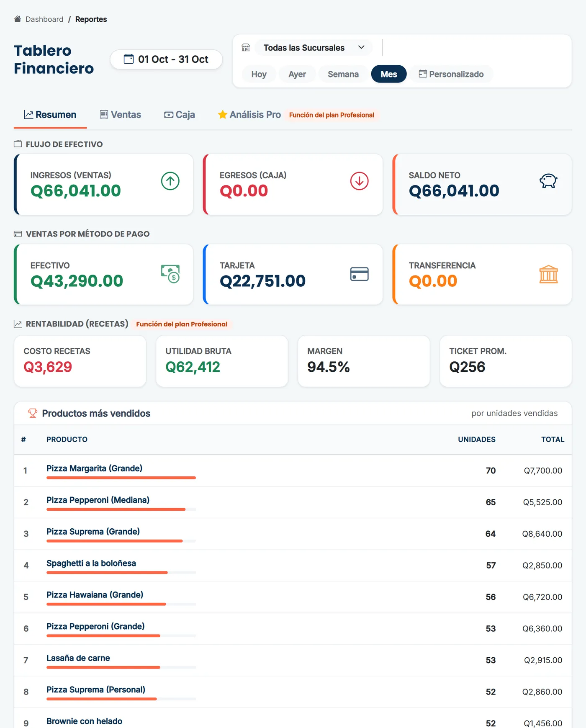Image resolution: width=586 pixels, height=728 pixels.
Task: Switch to the Resumen tab
Action: coord(50,115)
